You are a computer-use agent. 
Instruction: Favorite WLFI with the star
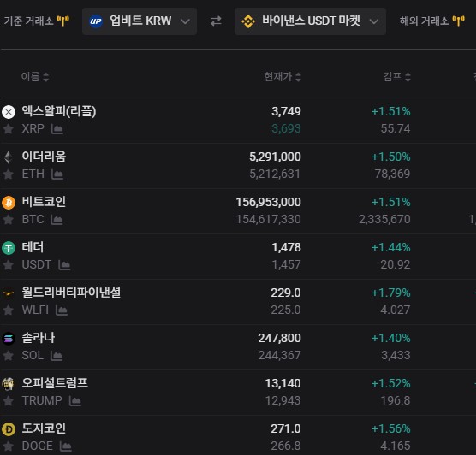tap(9, 310)
